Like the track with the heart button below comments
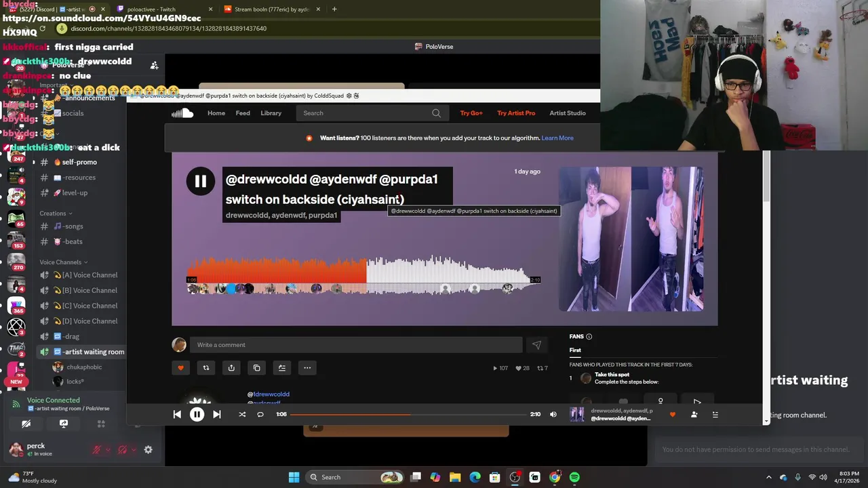 tap(180, 367)
